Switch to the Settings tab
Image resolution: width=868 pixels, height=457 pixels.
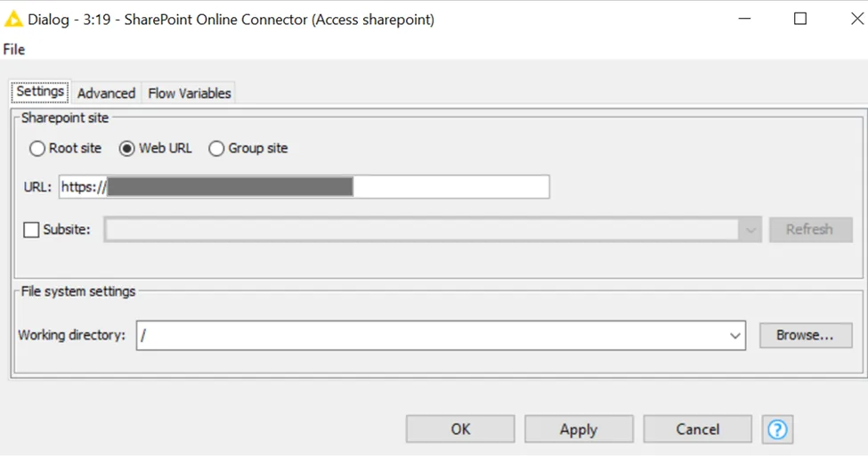pyautogui.click(x=40, y=92)
